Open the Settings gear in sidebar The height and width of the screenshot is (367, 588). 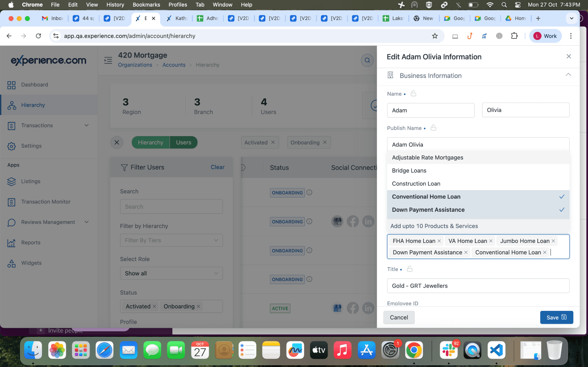point(11,146)
